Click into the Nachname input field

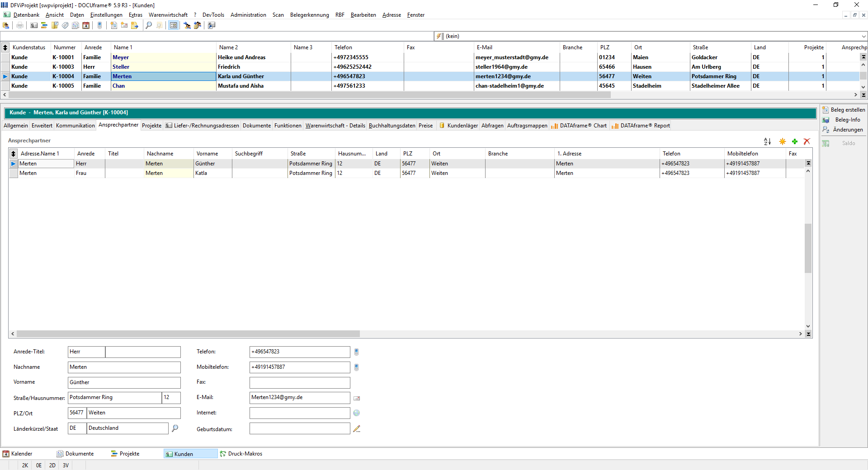[x=124, y=367]
